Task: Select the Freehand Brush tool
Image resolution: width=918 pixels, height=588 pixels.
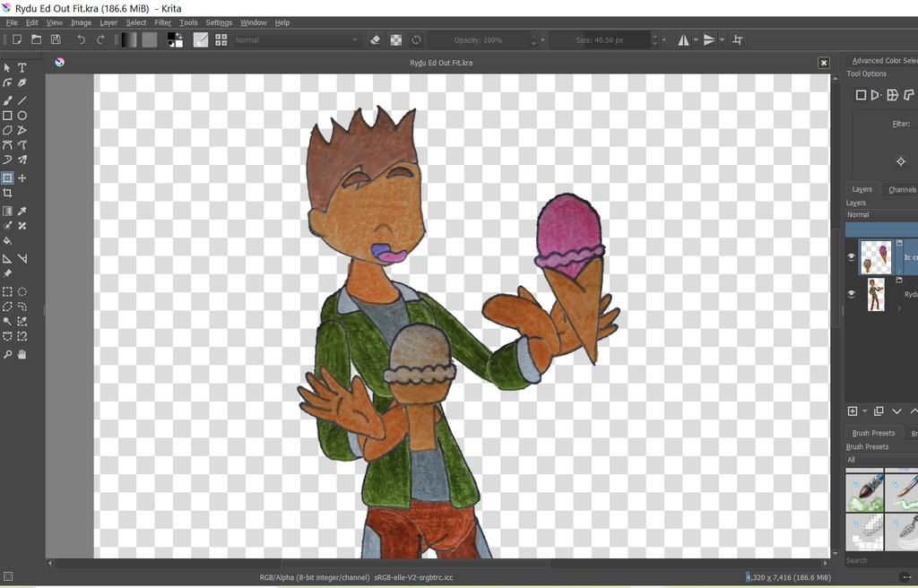Action: click(x=7, y=99)
